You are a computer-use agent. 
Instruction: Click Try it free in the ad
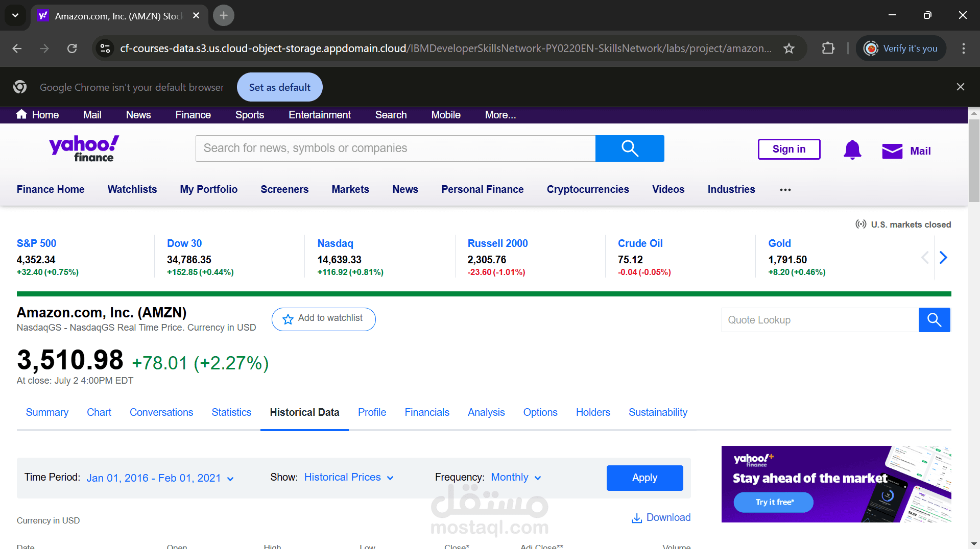[x=774, y=503]
